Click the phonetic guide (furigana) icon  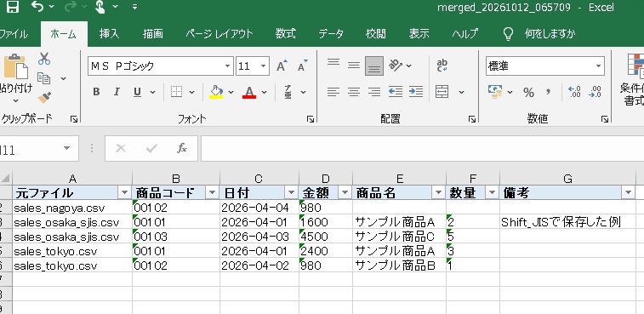pyautogui.click(x=288, y=92)
